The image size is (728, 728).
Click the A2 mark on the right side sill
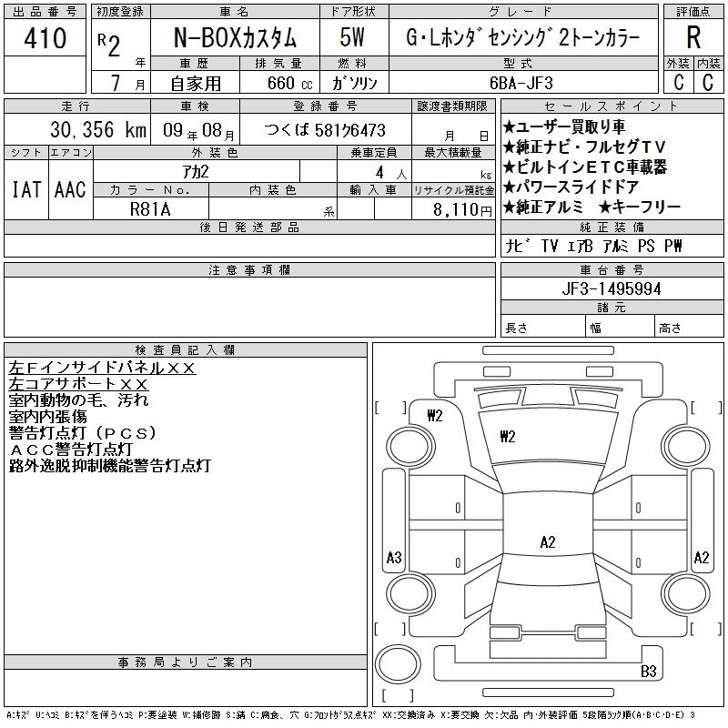[702, 557]
